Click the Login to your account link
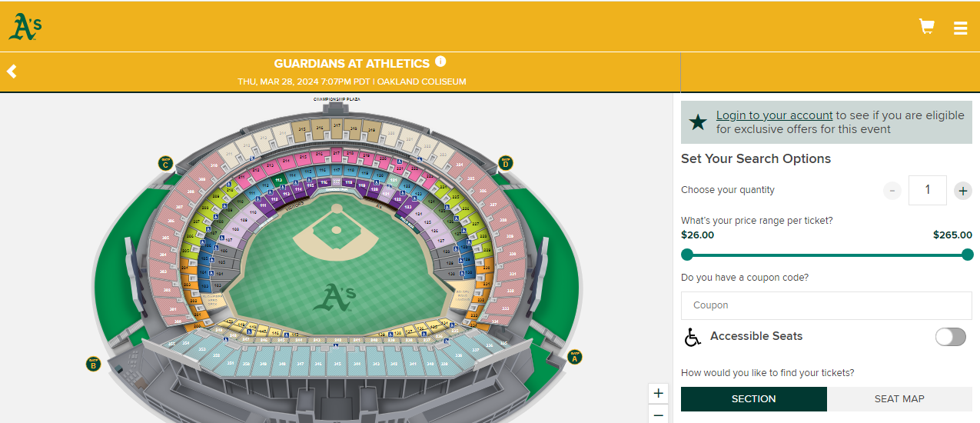Viewport: 980px width, 423px height. [774, 115]
